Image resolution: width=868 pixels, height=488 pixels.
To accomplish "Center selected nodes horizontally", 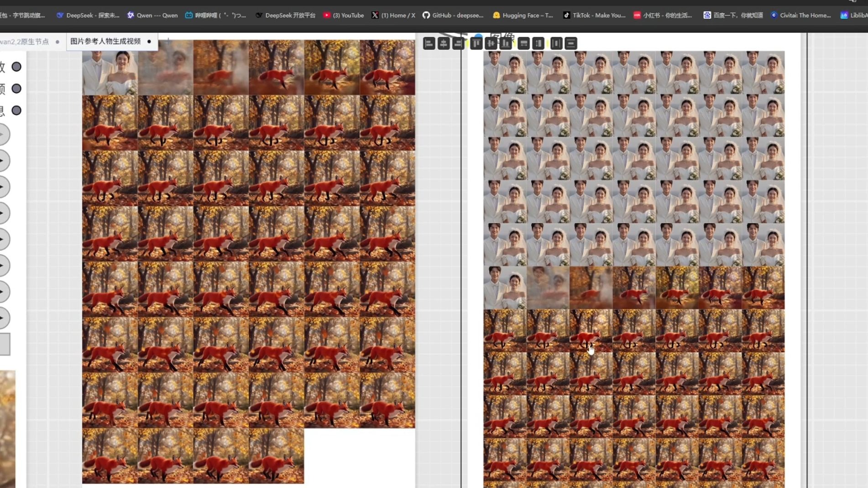I will 443,43.
